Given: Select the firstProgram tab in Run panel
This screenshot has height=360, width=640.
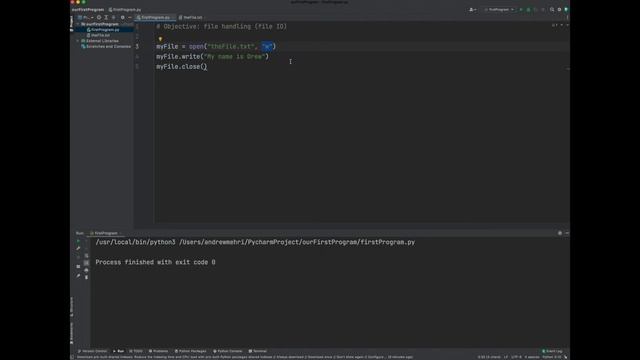Looking at the screenshot, I should pos(105,233).
